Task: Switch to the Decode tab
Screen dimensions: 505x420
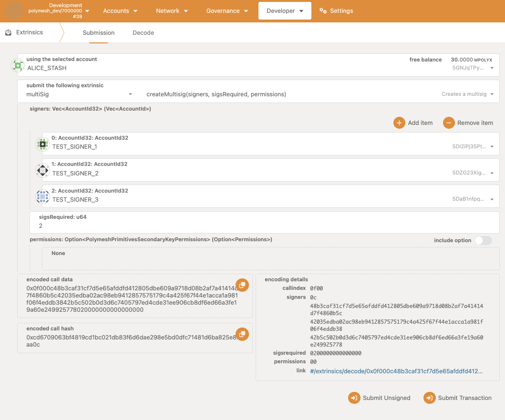Action: [x=143, y=33]
